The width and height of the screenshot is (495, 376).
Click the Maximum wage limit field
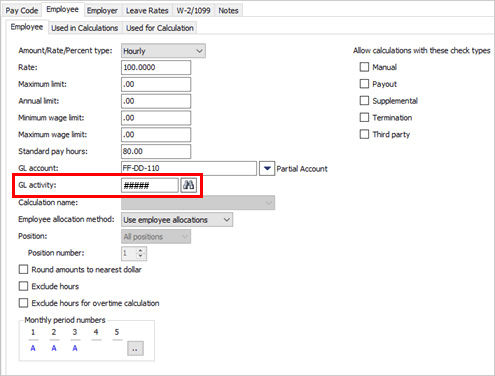click(x=156, y=135)
